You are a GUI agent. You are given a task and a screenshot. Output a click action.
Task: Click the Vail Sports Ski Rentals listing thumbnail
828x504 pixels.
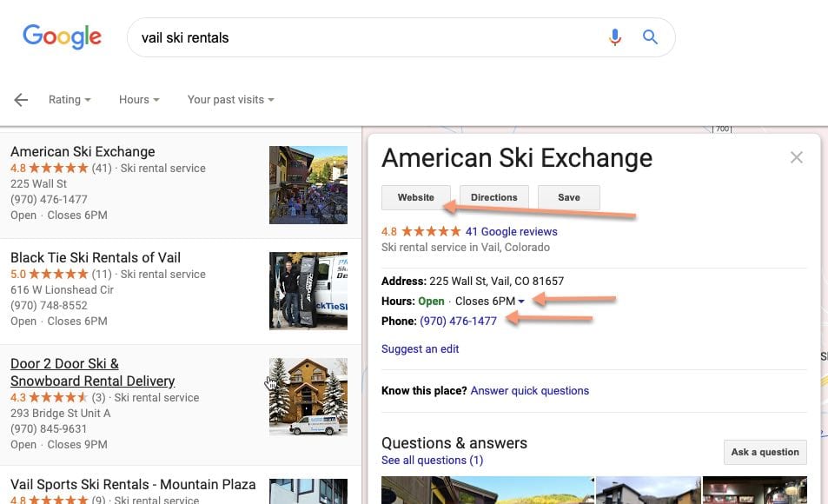pyautogui.click(x=308, y=491)
